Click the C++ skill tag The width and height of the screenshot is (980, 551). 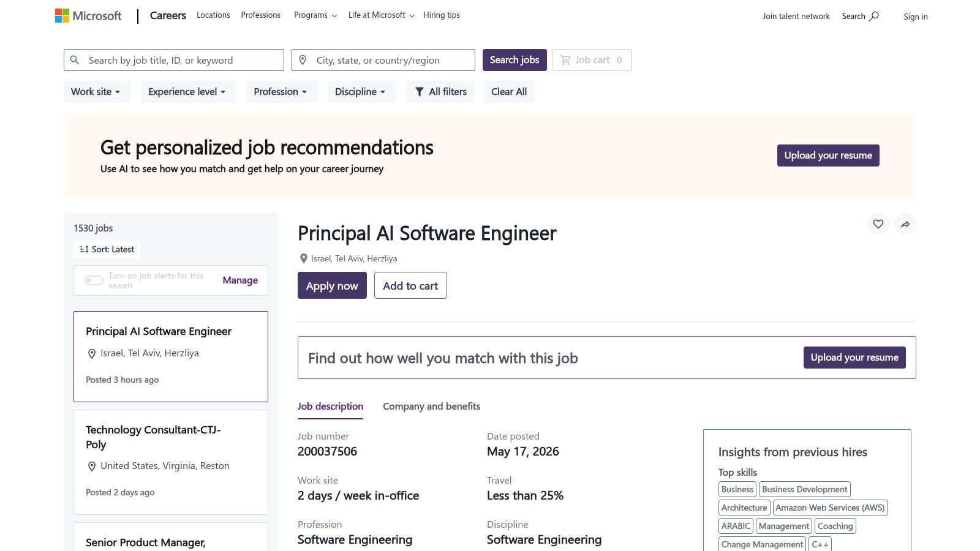[x=820, y=544]
